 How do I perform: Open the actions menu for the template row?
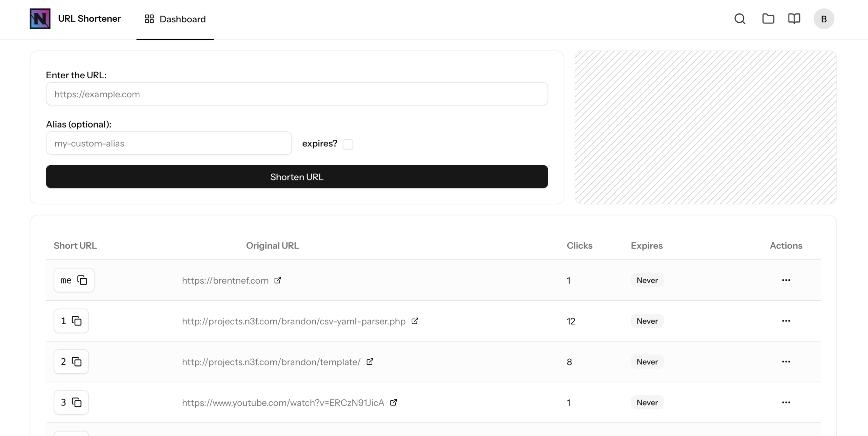[786, 361]
